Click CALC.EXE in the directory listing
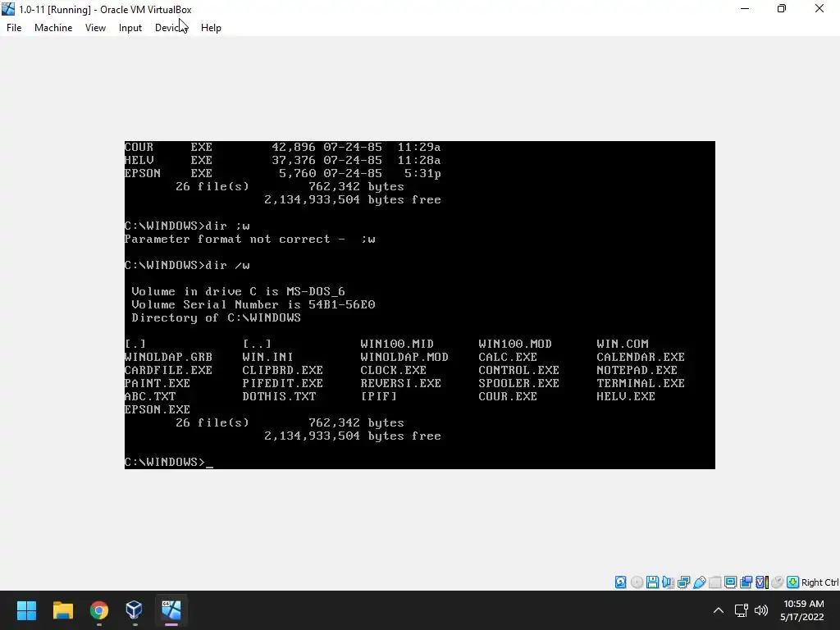This screenshot has height=630, width=840. [x=508, y=357]
